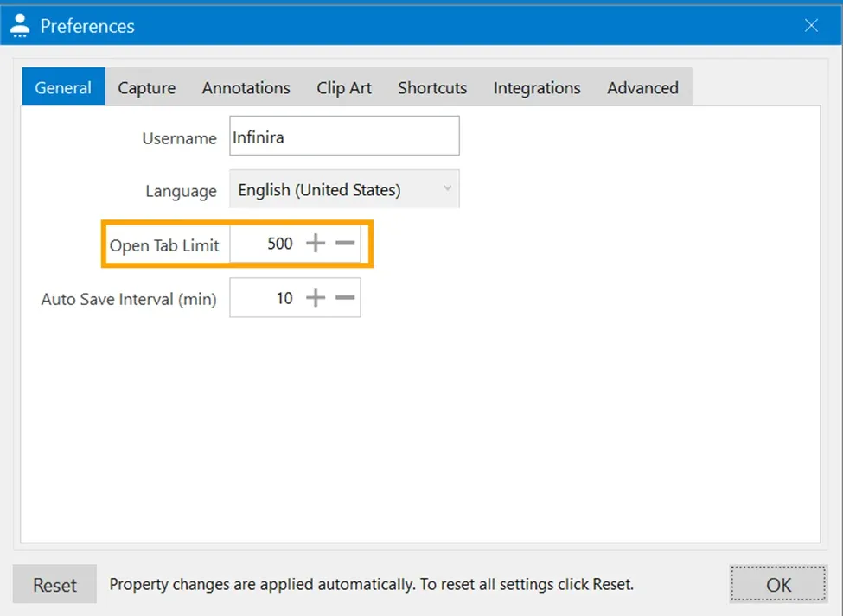Click the Reset button

pos(54,584)
